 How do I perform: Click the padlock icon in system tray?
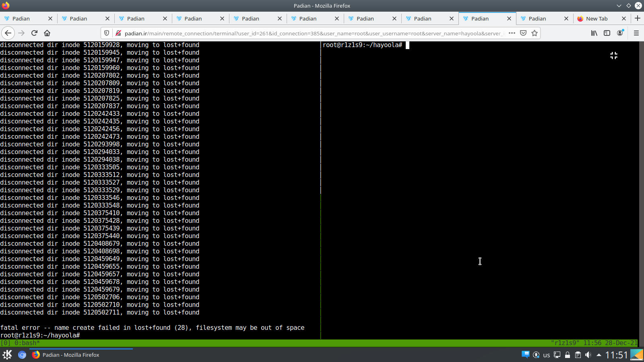568,355
